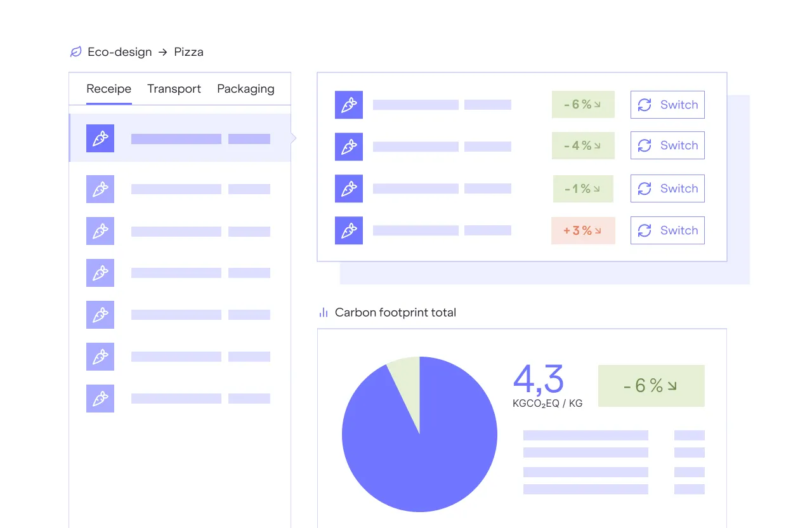Select the carrot icon on the highlighted ingredient row

point(100,138)
